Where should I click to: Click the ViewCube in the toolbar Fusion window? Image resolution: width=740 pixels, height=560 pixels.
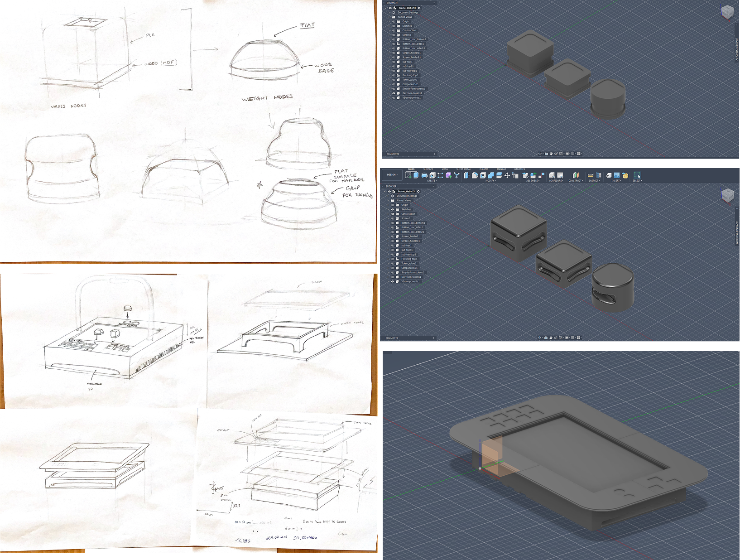(x=727, y=195)
